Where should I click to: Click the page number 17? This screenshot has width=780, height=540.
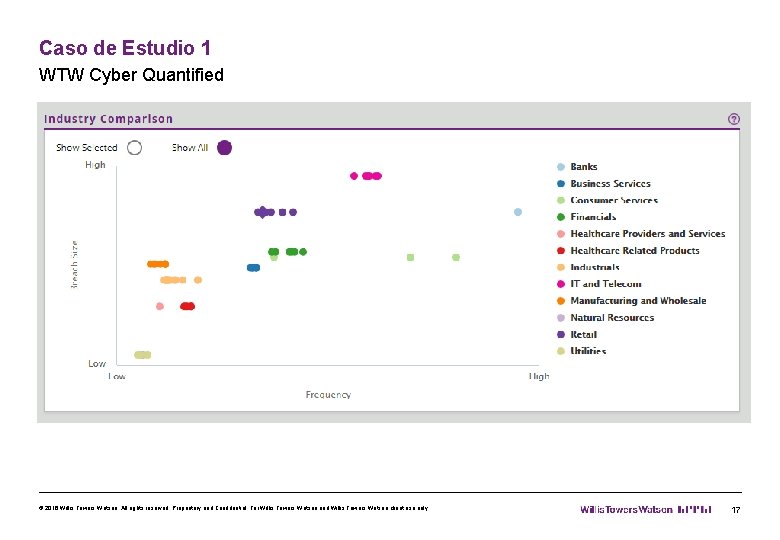(736, 510)
